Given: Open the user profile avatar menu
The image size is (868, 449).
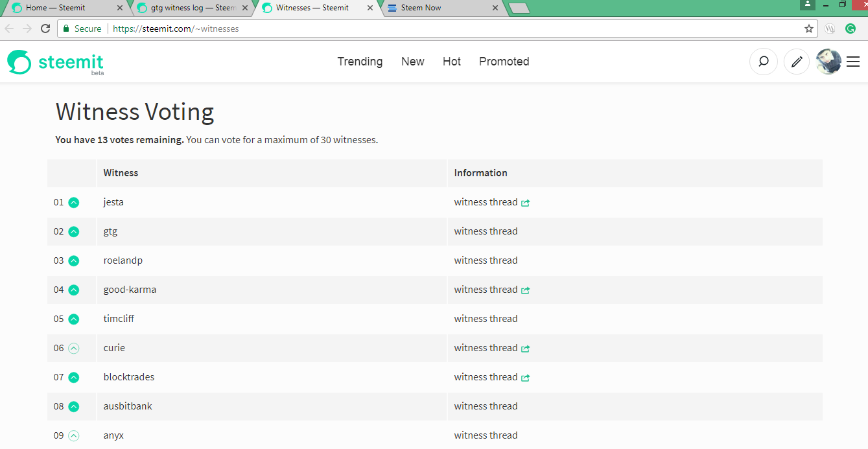Looking at the screenshot, I should [x=828, y=62].
